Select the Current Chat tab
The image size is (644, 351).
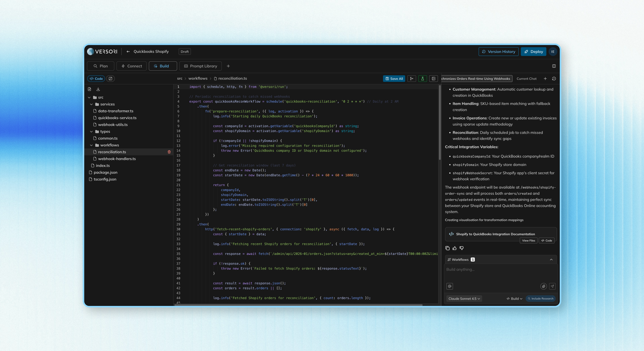coord(526,78)
